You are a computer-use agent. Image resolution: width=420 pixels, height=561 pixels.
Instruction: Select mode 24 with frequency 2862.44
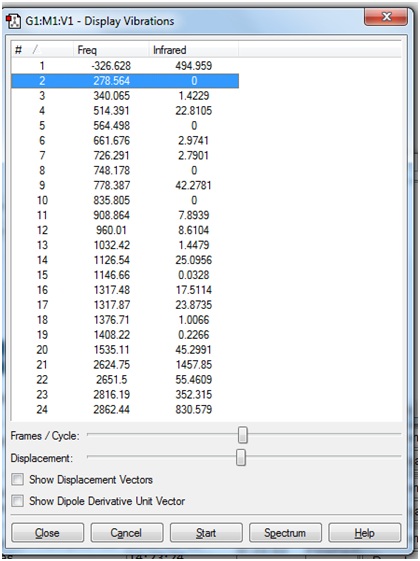[125, 409]
